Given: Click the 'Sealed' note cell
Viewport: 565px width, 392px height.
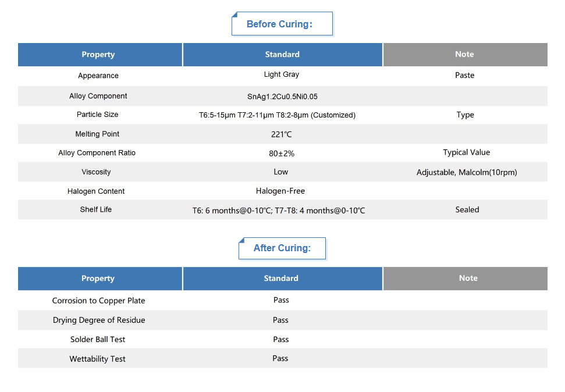Looking at the screenshot, I should click(x=467, y=210).
